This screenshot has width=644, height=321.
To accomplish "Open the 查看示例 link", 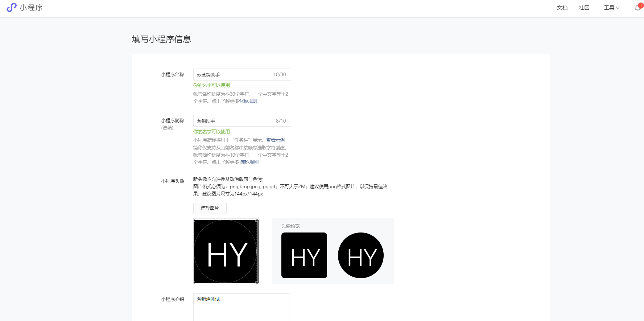I will 276,140.
